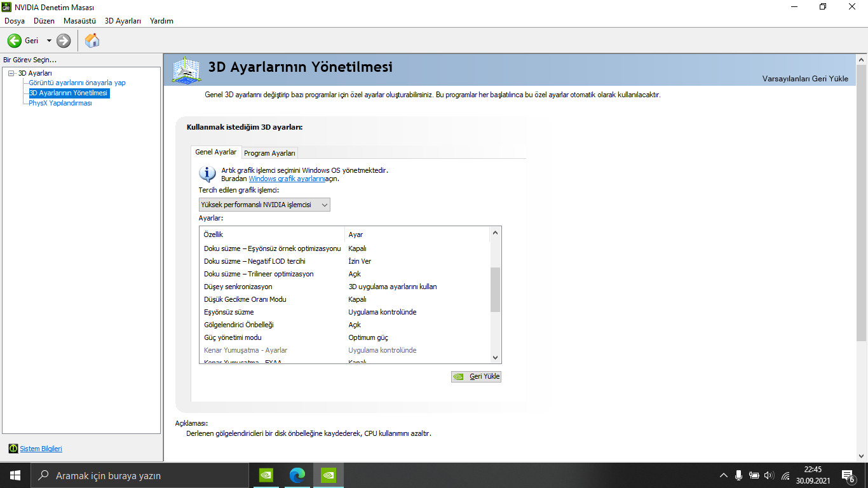Open the Windows Start menu

15,475
